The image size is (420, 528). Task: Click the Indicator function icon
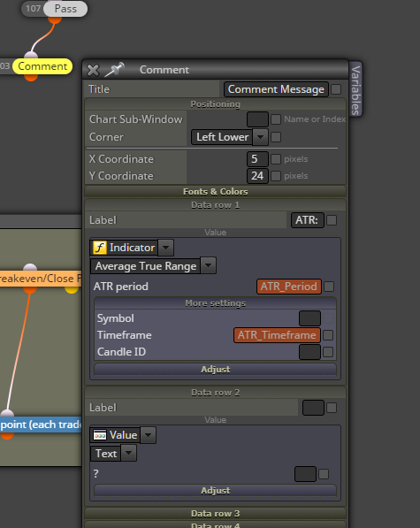(x=100, y=248)
